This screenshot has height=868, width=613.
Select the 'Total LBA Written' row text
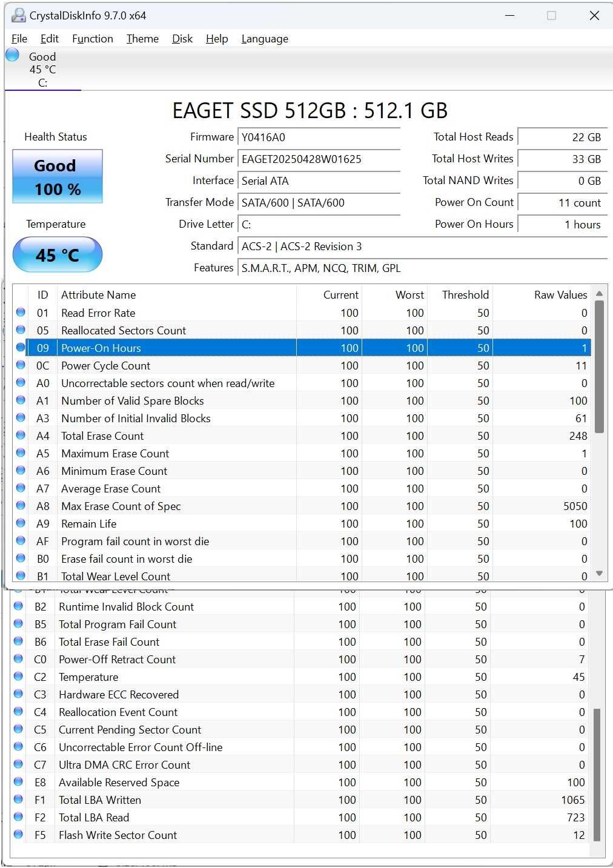click(100, 800)
